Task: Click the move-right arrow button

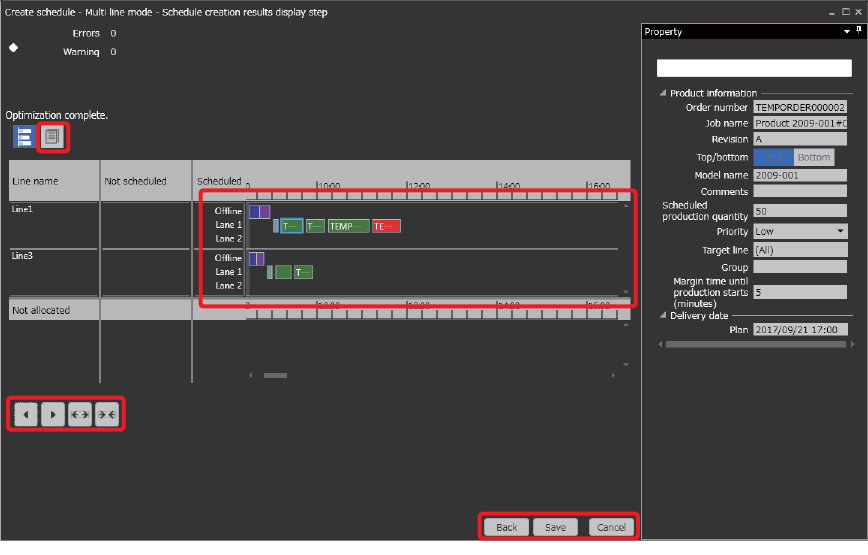Action: point(53,414)
